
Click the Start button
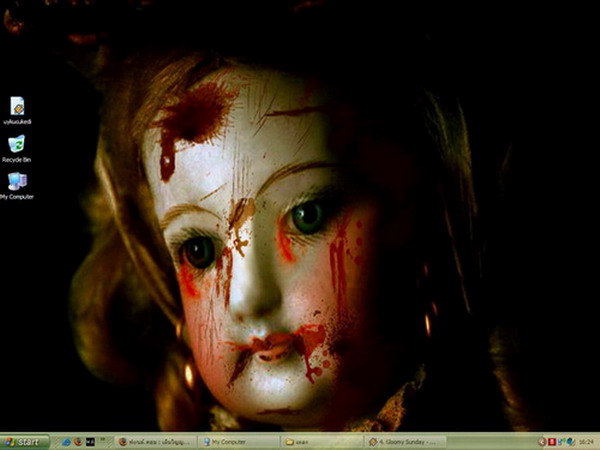(x=24, y=442)
